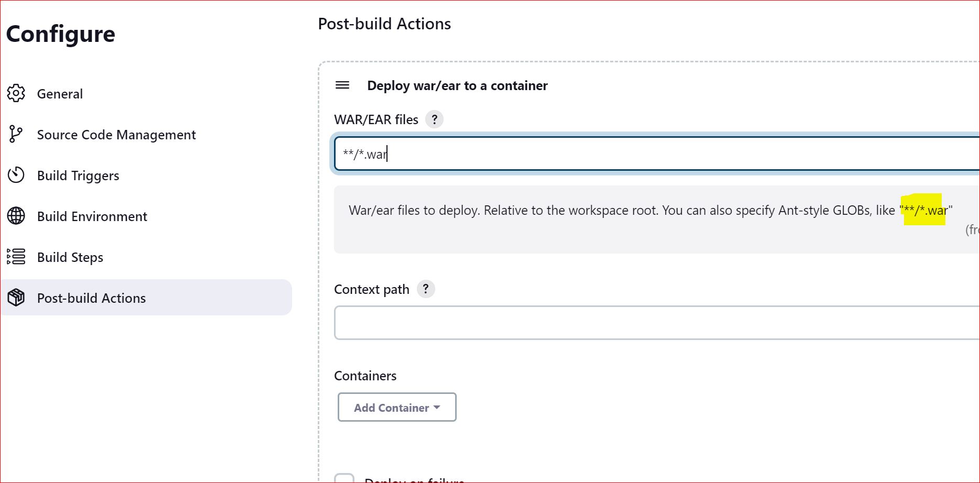The width and height of the screenshot is (980, 483).
Task: Switch to the Build Triggers section
Action: point(78,175)
